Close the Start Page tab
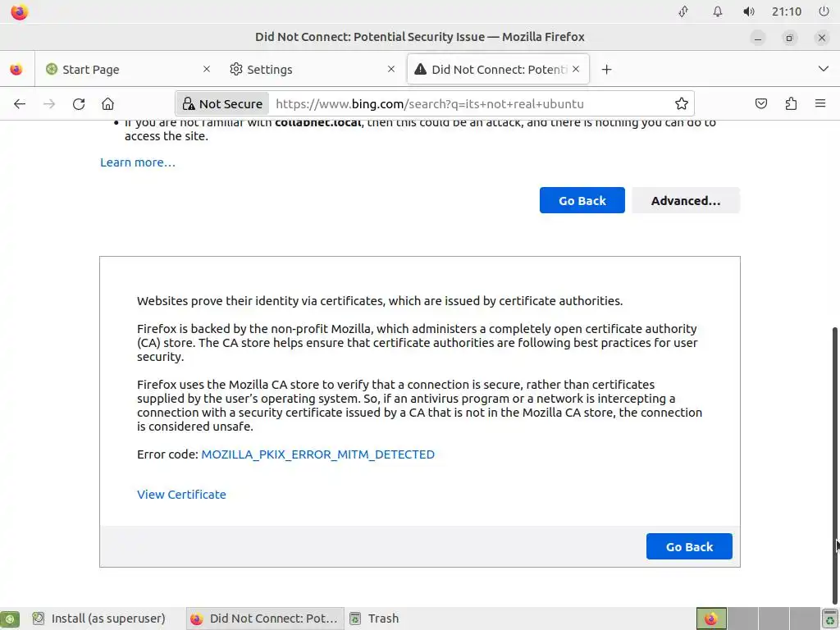The height and width of the screenshot is (630, 840). click(x=207, y=69)
